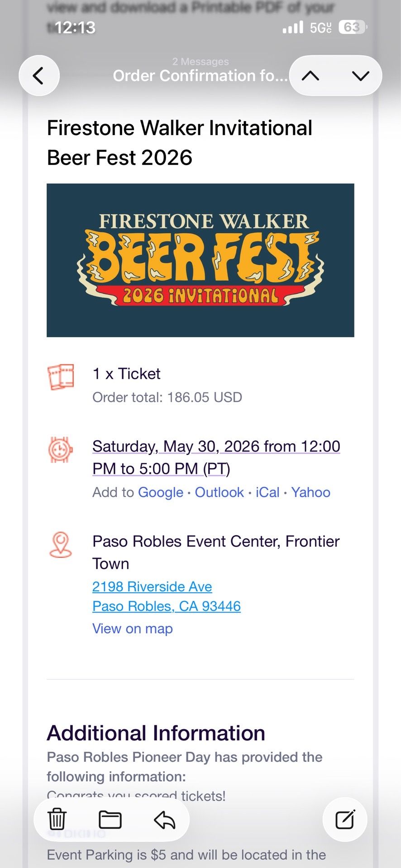Go to next message with down chevron
401x868 pixels.
(360, 75)
